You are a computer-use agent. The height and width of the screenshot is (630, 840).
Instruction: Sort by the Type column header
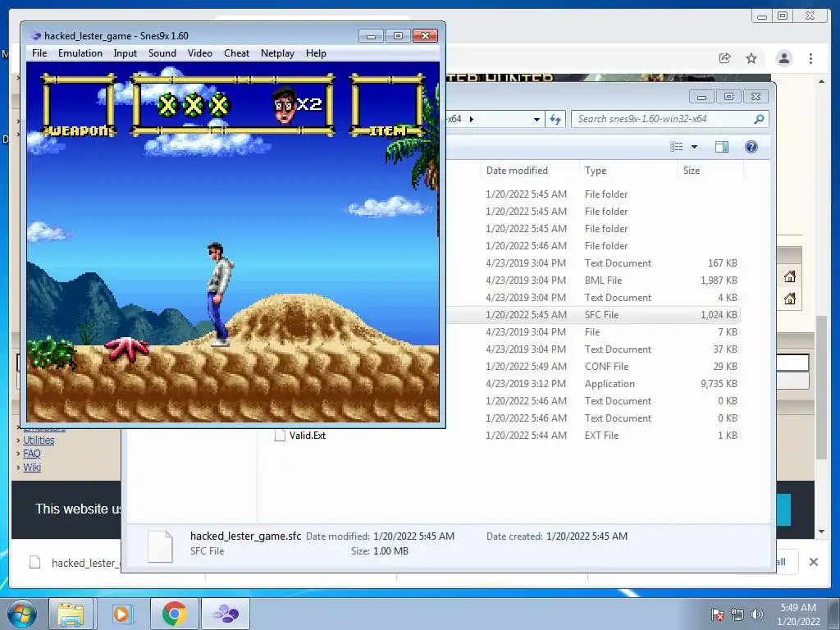click(596, 171)
